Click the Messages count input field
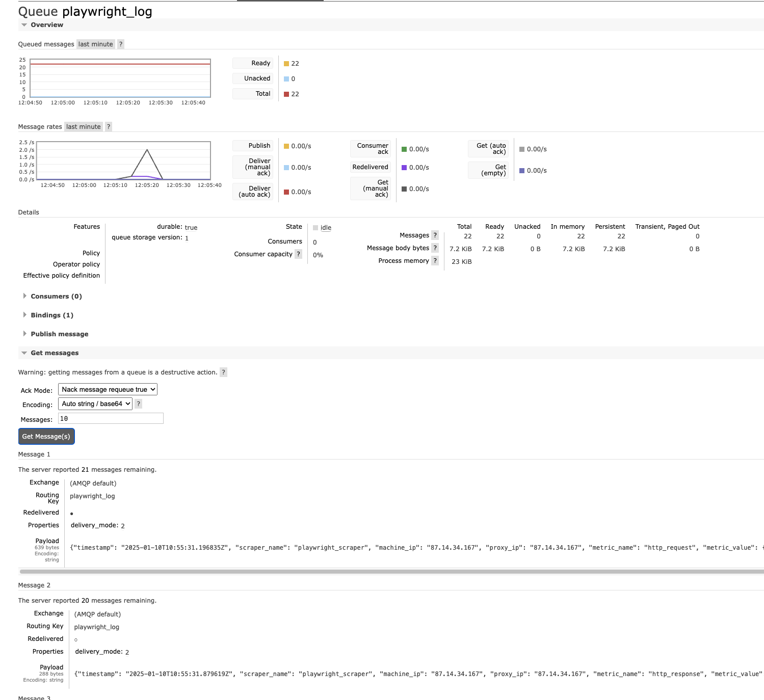Viewport: 764px width, 700px height. 111,419
